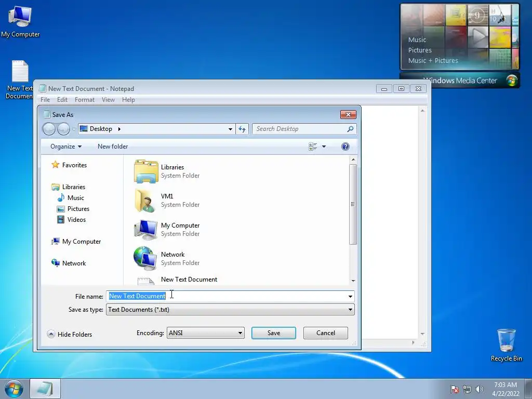Click Pictures link in Media Center gadget
Image resolution: width=532 pixels, height=399 pixels.
coord(420,50)
